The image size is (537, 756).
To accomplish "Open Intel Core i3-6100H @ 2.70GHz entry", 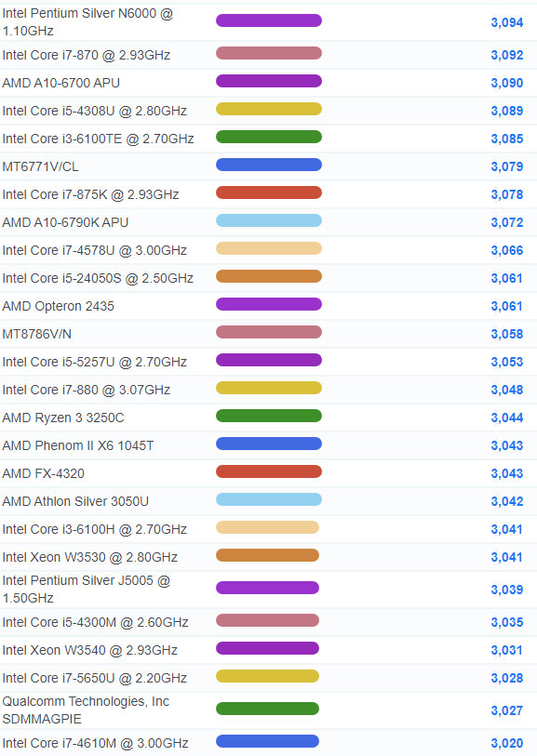I will click(x=95, y=529).
